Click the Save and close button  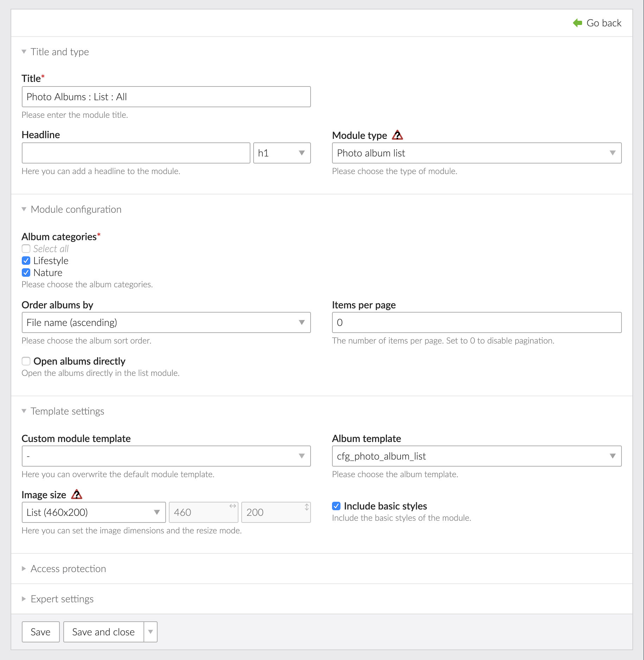pos(103,632)
